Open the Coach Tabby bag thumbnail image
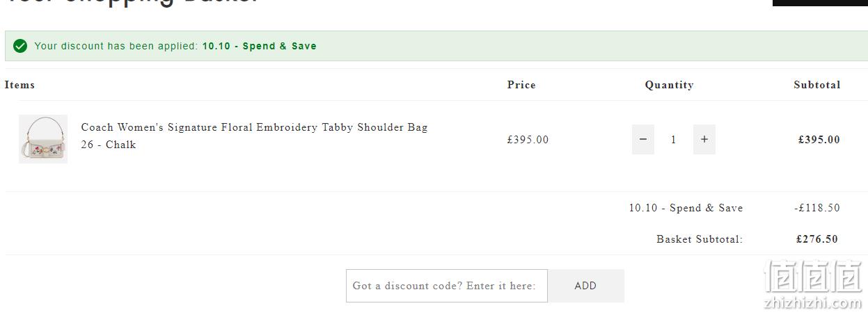868x315 pixels. 43,139
